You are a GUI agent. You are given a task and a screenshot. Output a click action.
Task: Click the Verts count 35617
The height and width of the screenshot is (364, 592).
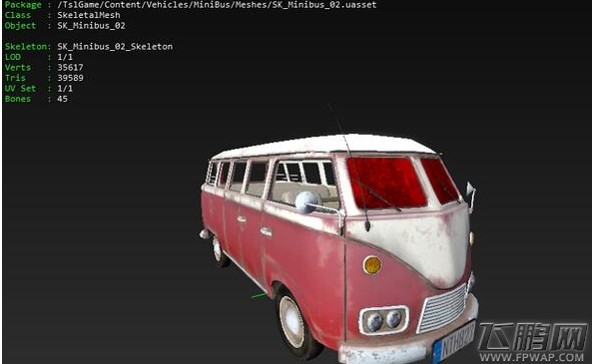pyautogui.click(x=70, y=68)
